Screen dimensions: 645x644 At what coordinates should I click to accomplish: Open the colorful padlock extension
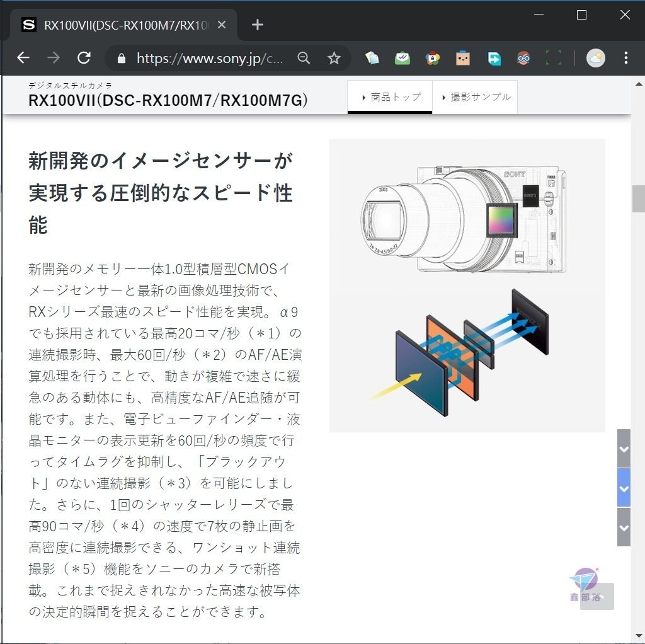[x=433, y=58]
